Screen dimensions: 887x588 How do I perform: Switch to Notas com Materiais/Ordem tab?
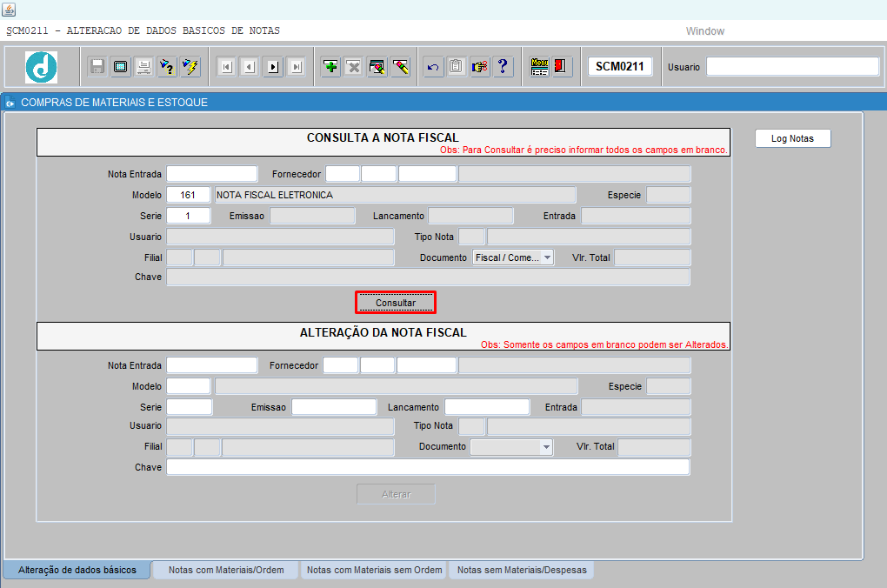tap(226, 571)
